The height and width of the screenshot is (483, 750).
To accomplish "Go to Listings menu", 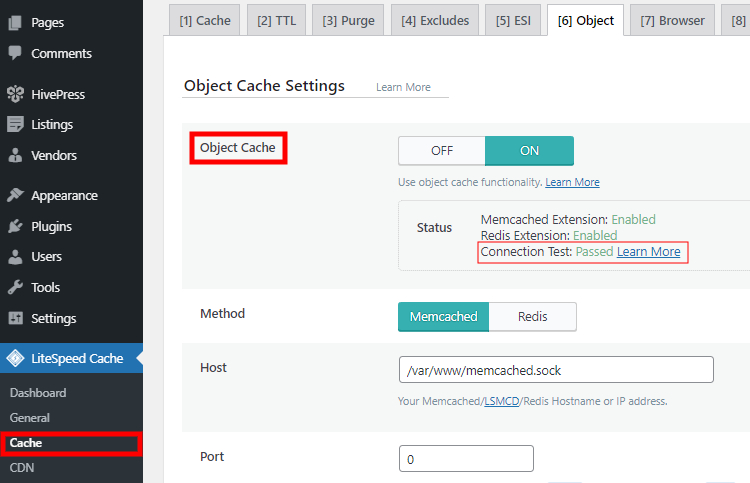I will coord(52,124).
